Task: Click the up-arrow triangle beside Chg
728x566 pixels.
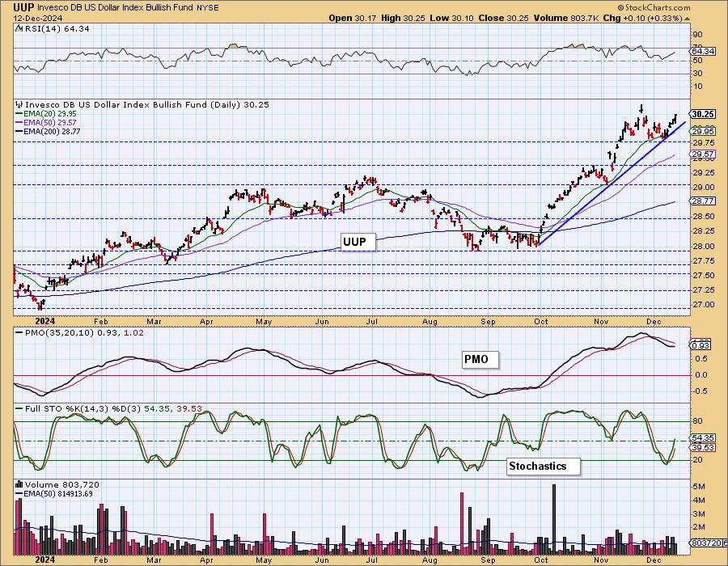Action: click(x=687, y=19)
